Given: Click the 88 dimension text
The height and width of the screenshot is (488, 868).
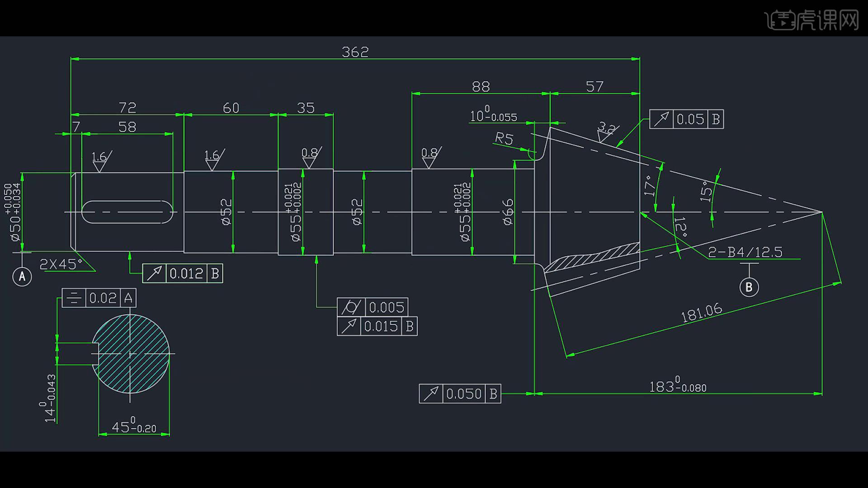Looking at the screenshot, I should (481, 87).
